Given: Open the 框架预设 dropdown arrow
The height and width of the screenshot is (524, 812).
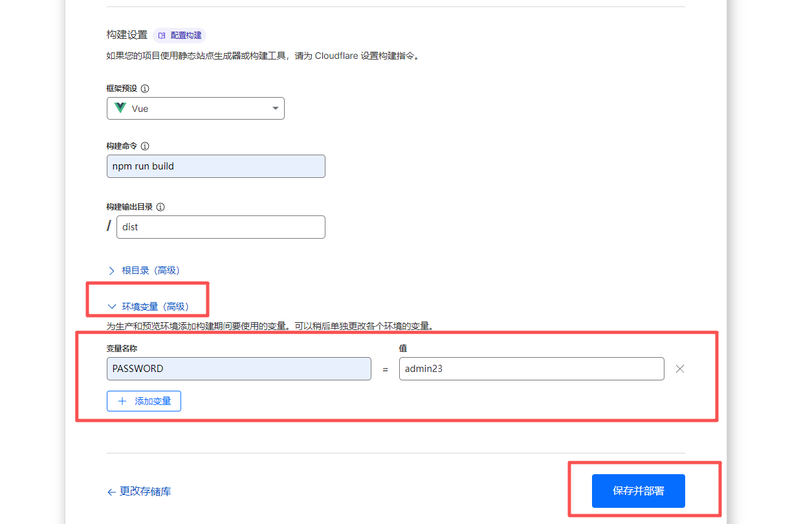Looking at the screenshot, I should [275, 108].
